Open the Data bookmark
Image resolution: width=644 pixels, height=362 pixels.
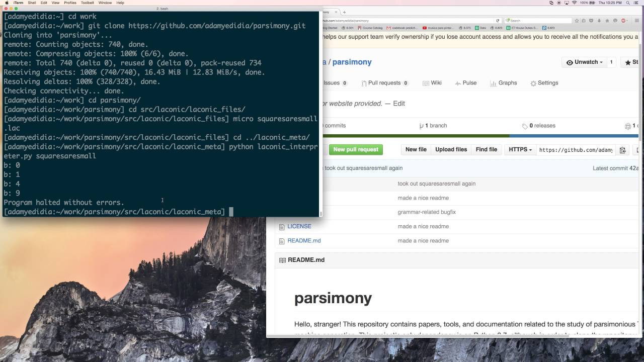[x=481, y=28]
